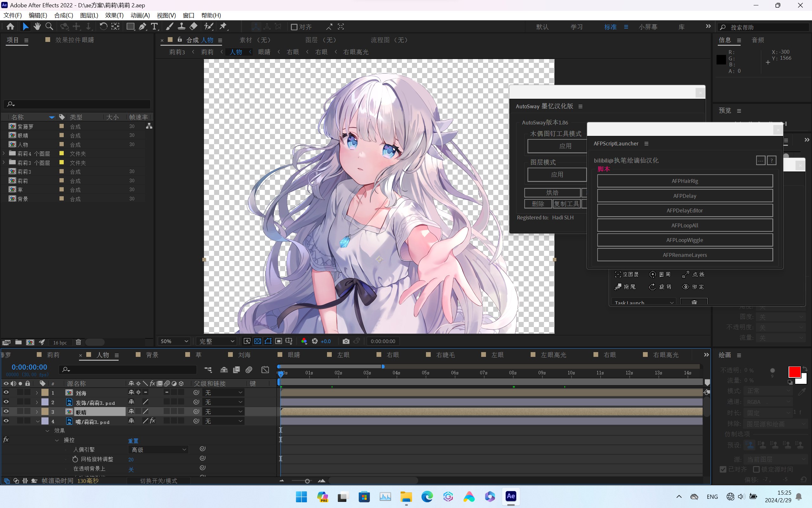Select the Zoom magnifier tool
This screenshot has height=508, width=812.
pyautogui.click(x=49, y=27)
